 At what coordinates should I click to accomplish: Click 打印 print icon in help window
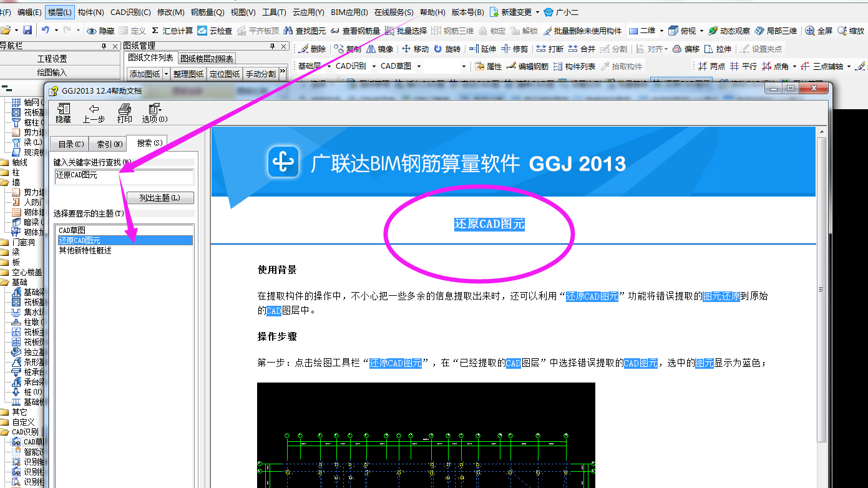(x=125, y=113)
